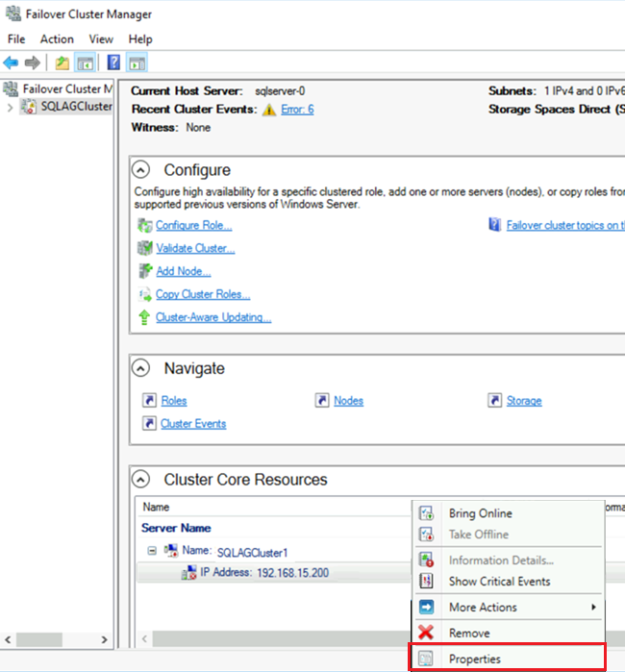625x672 pixels.
Task: Navigate to the Cluster Events link
Action: click(x=193, y=424)
